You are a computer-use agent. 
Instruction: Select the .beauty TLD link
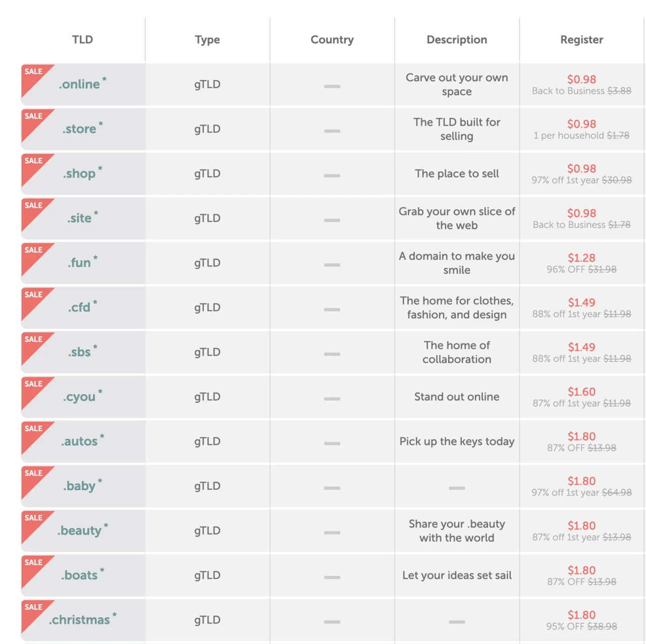(x=80, y=531)
